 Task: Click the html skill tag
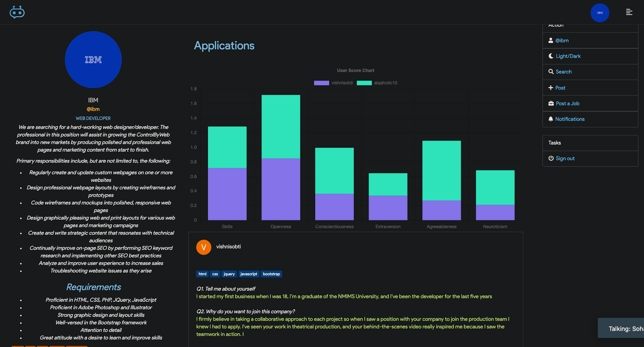(x=203, y=274)
